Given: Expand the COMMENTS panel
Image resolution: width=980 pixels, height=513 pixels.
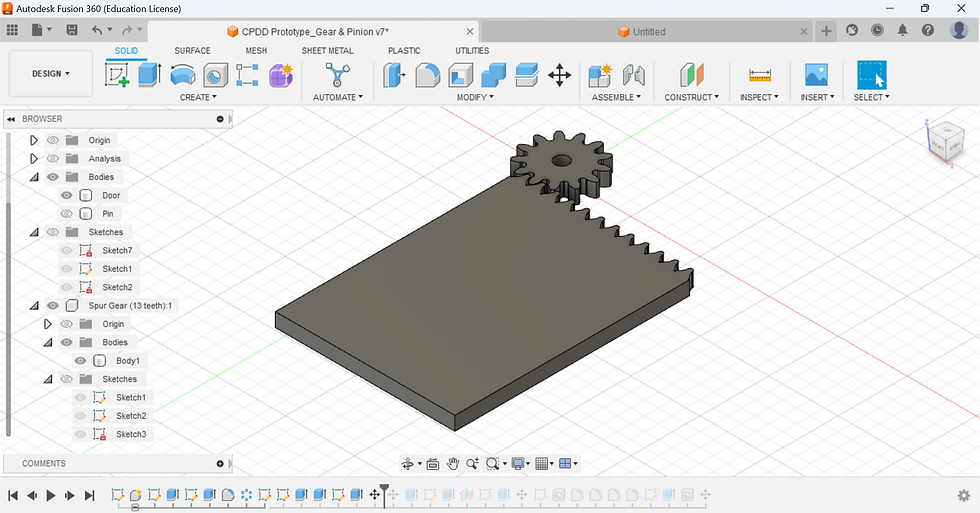Looking at the screenshot, I should coord(220,464).
